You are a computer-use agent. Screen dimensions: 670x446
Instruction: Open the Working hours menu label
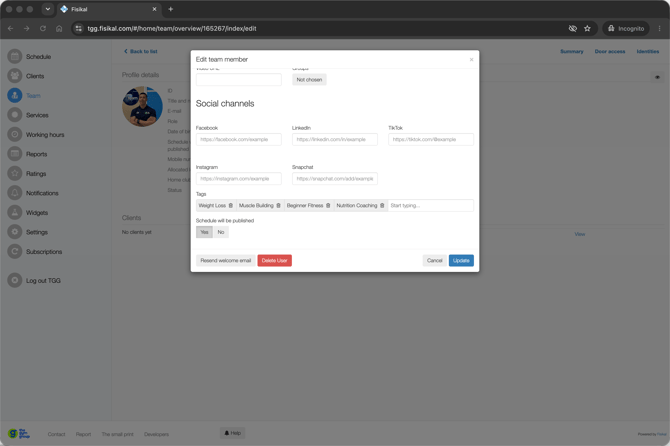[45, 135]
